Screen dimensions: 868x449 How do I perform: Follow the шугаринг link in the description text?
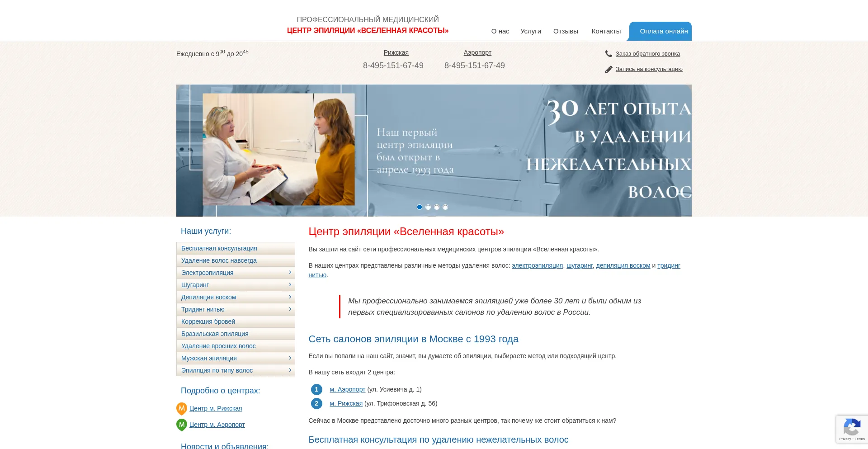click(x=580, y=265)
